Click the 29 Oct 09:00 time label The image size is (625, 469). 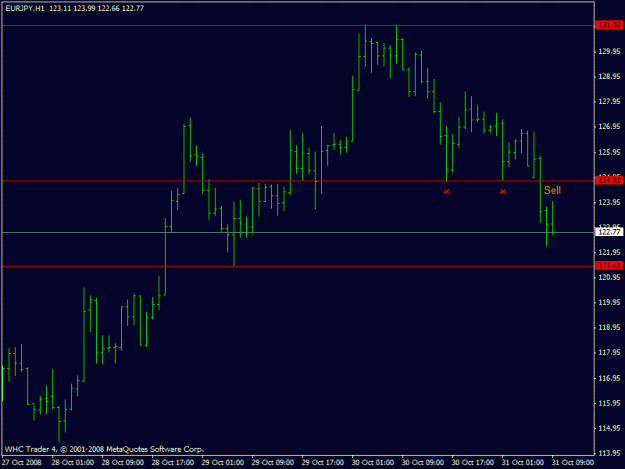[x=273, y=463]
